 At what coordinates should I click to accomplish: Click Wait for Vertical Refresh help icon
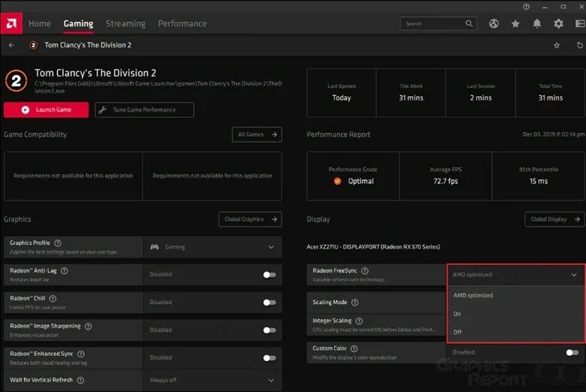(x=80, y=380)
